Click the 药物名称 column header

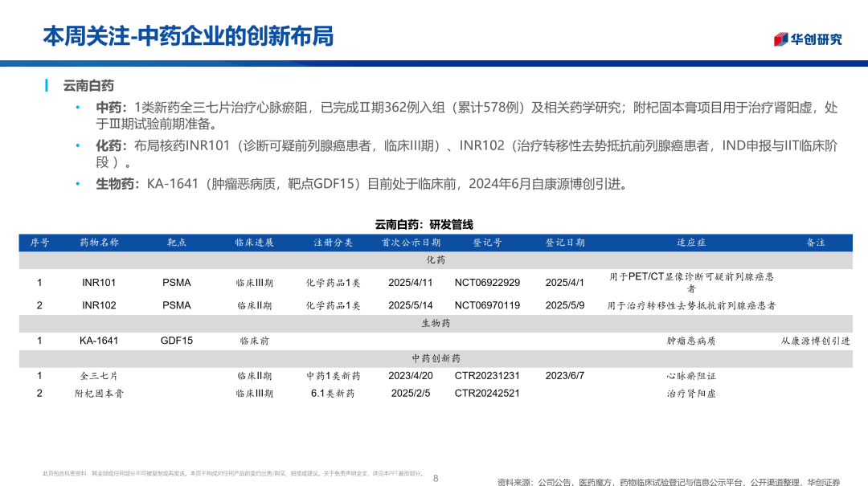click(99, 243)
